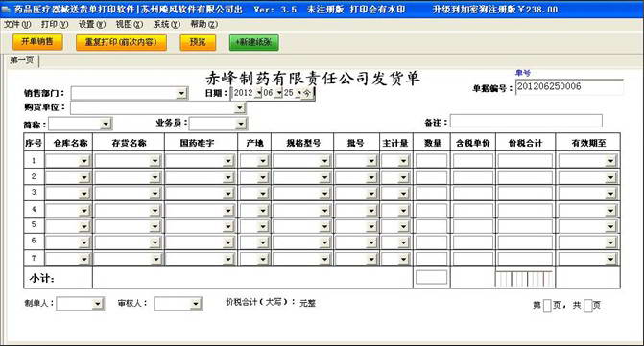Expand row 1 规格型号 dropdown
The image size is (644, 346).
tap(324, 161)
